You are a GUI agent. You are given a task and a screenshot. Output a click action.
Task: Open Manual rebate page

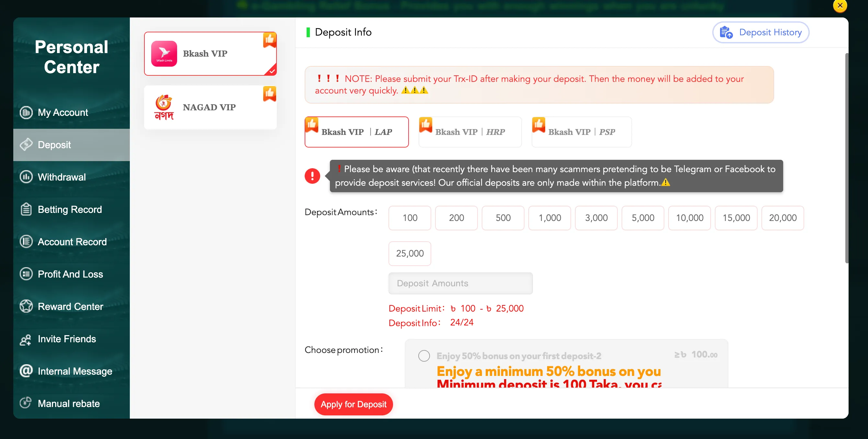[72, 403]
